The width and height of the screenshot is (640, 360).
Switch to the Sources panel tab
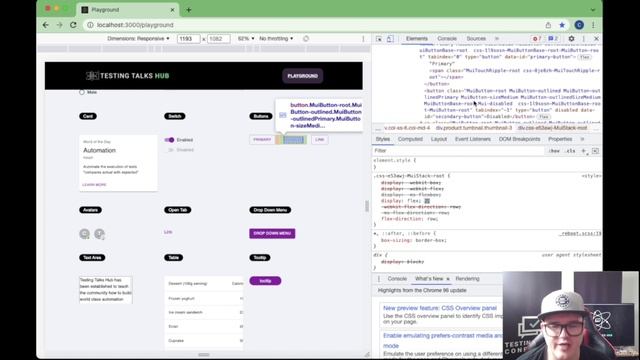click(476, 38)
